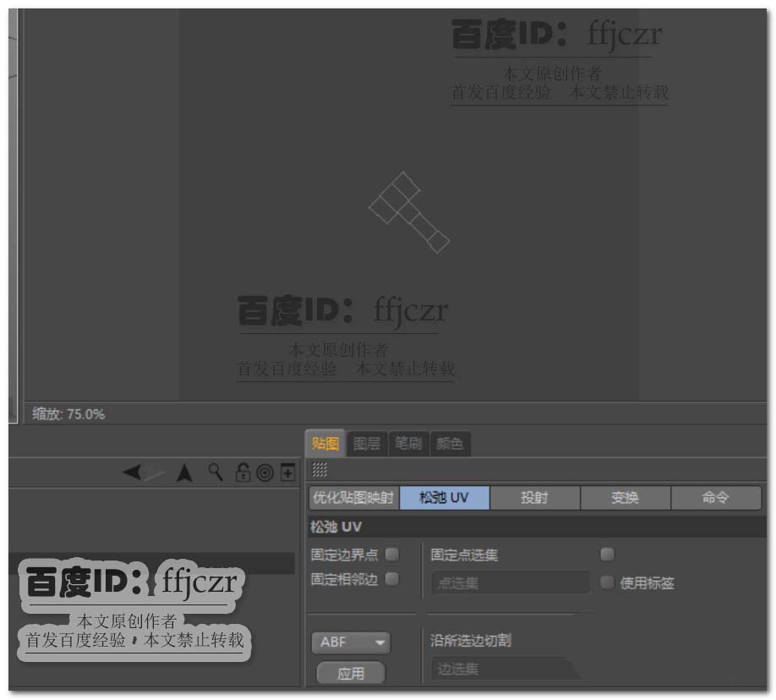Click the 松弛 UV section header
This screenshot has height=700, width=776.
click(537, 527)
